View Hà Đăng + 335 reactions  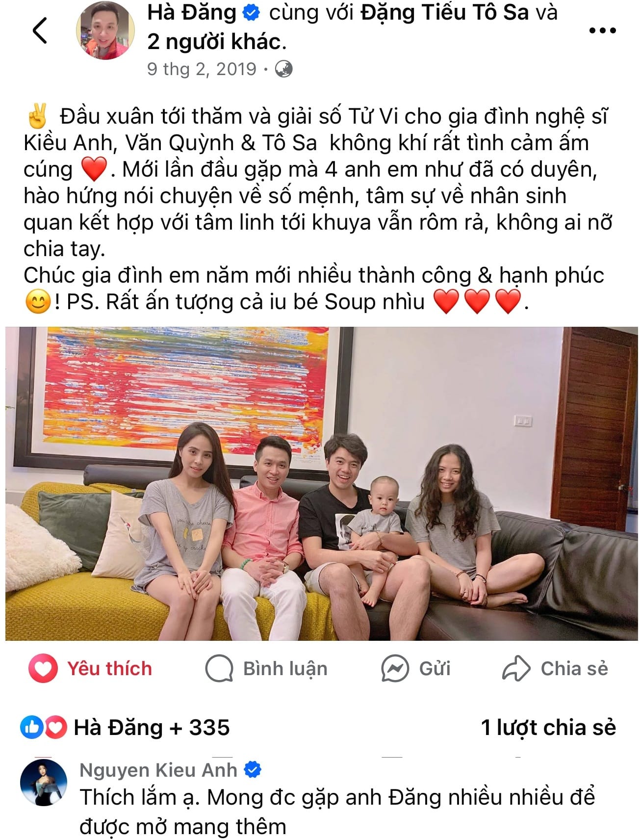click(x=152, y=728)
